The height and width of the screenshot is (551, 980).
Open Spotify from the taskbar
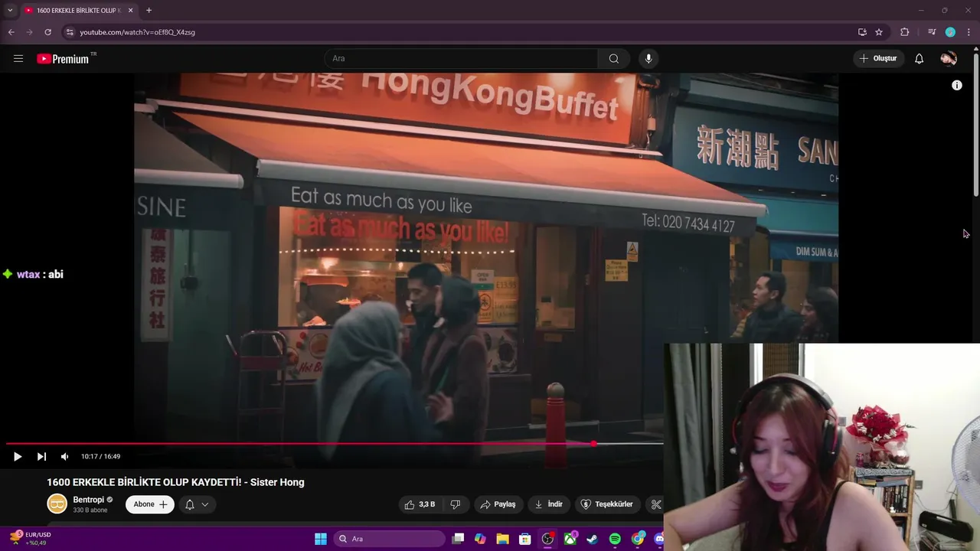[x=615, y=539]
